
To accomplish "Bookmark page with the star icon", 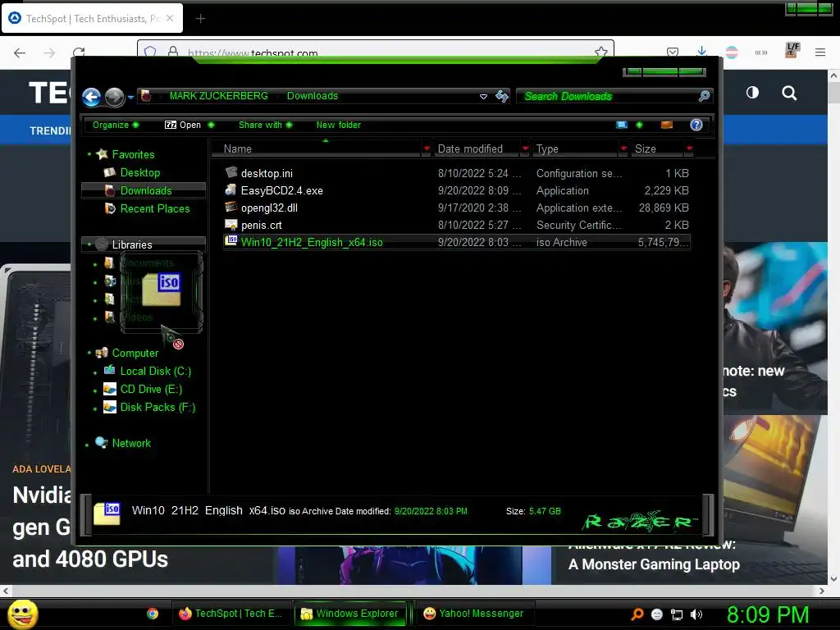I will [601, 52].
